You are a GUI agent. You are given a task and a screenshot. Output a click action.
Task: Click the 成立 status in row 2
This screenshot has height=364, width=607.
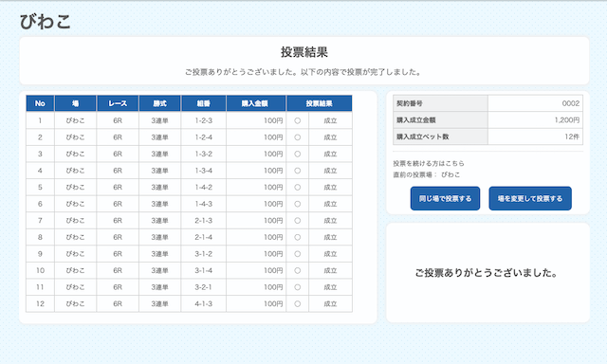(330, 137)
